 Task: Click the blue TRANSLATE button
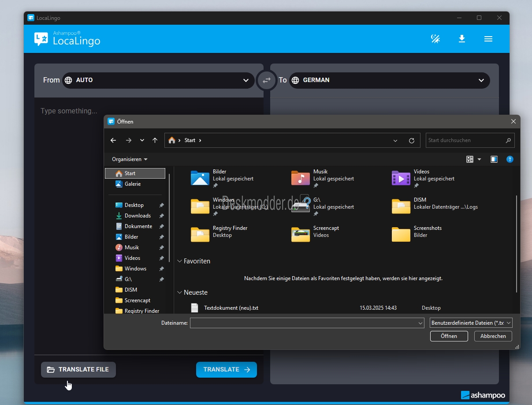pos(227,370)
